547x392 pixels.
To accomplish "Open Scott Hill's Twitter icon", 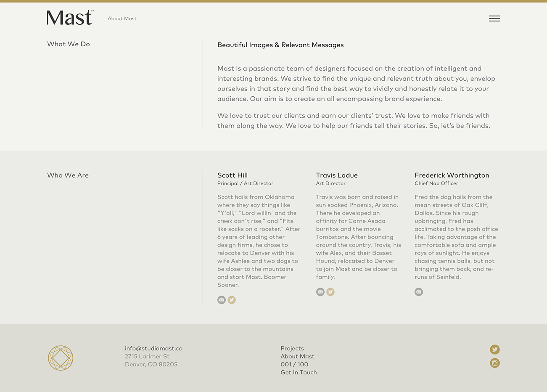I will (x=232, y=300).
